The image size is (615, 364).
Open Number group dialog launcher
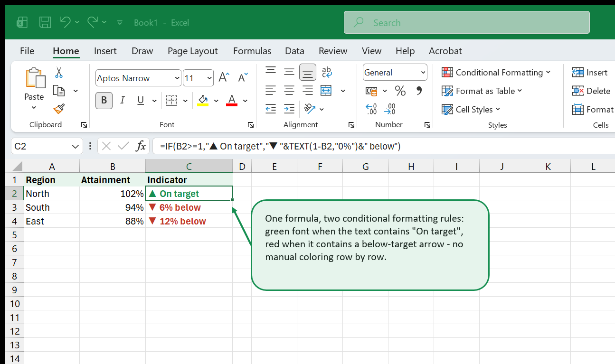coord(428,125)
